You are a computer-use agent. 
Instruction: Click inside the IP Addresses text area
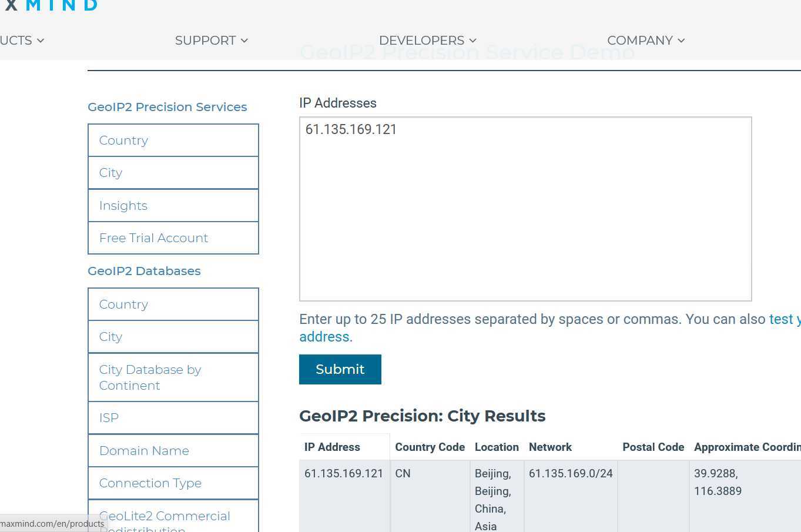(525, 209)
